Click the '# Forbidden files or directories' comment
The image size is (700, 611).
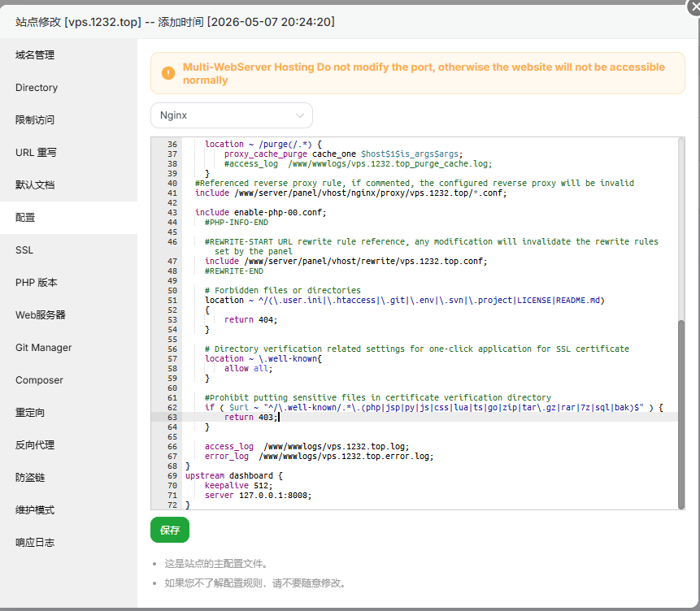(x=283, y=291)
